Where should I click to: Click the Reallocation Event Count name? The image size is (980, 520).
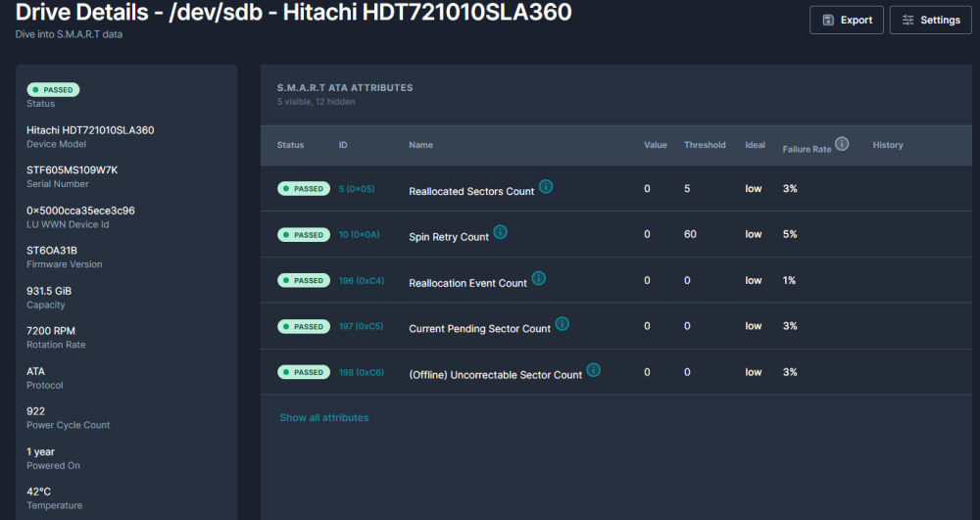(x=467, y=283)
